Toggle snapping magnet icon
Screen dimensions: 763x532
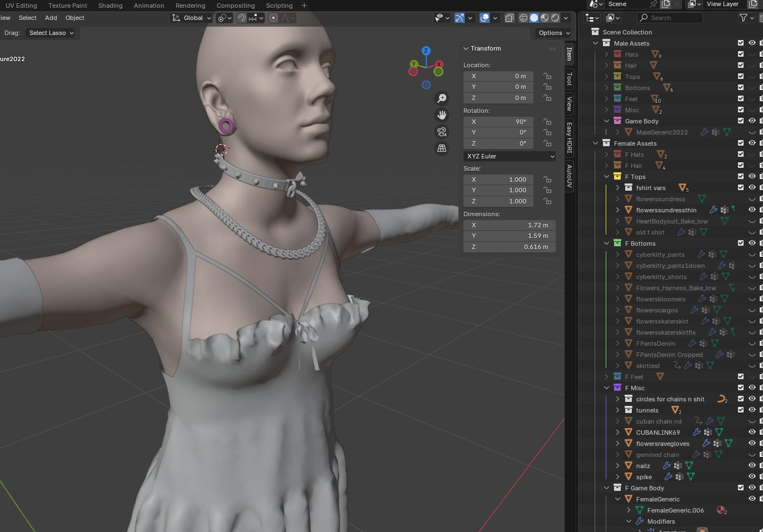[x=242, y=18]
